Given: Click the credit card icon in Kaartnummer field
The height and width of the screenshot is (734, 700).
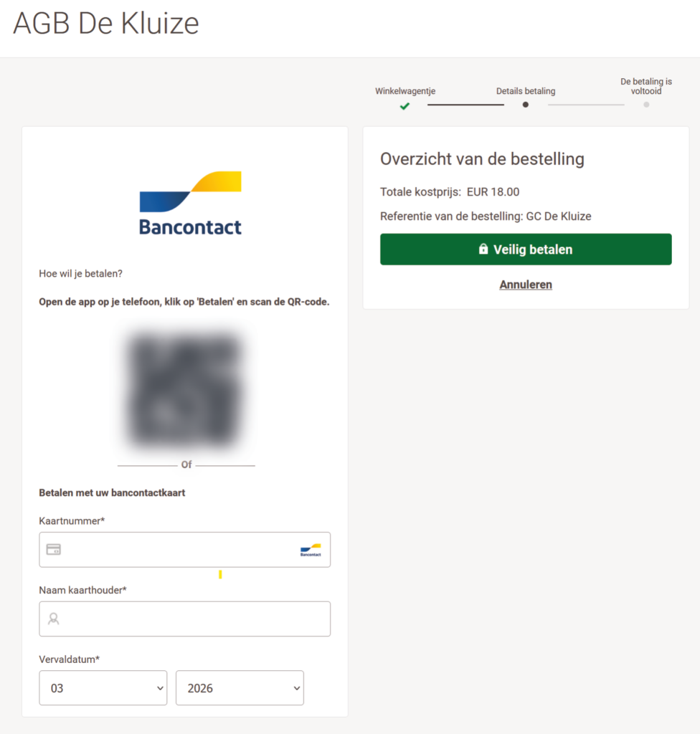Looking at the screenshot, I should pyautogui.click(x=54, y=550).
